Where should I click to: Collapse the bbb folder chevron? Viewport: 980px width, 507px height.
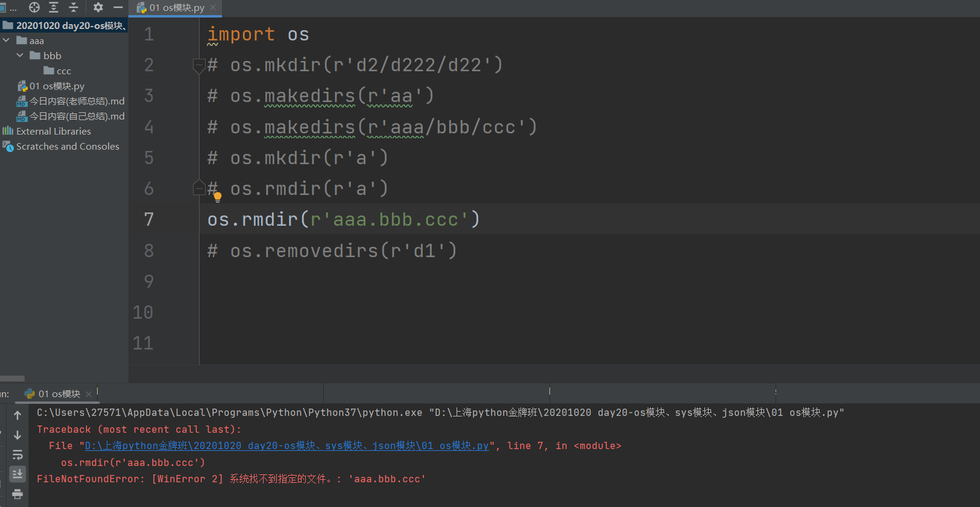tap(20, 56)
